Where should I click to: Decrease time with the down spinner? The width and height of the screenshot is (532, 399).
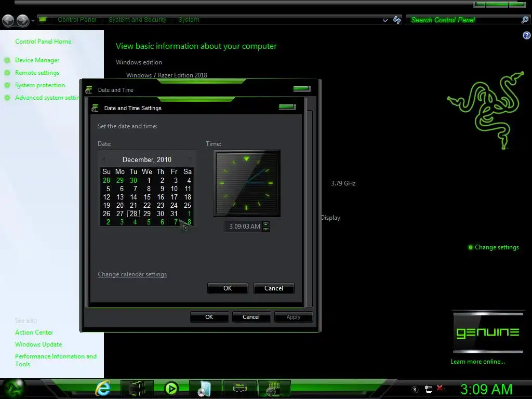click(266, 229)
